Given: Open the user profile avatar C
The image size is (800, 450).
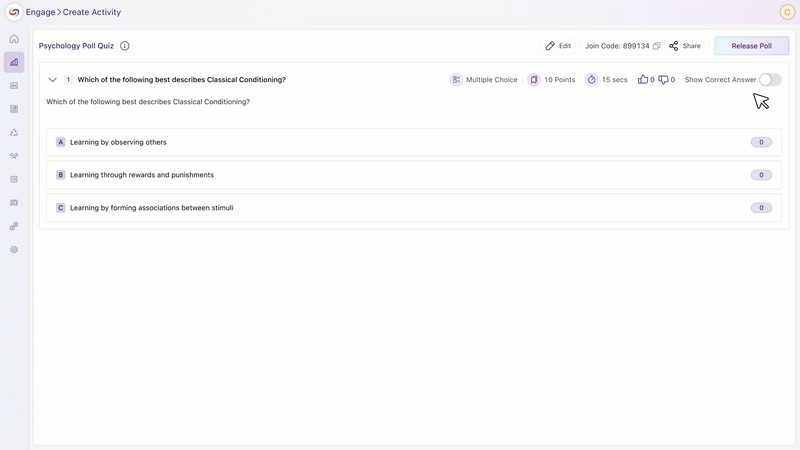Looking at the screenshot, I should click(786, 12).
